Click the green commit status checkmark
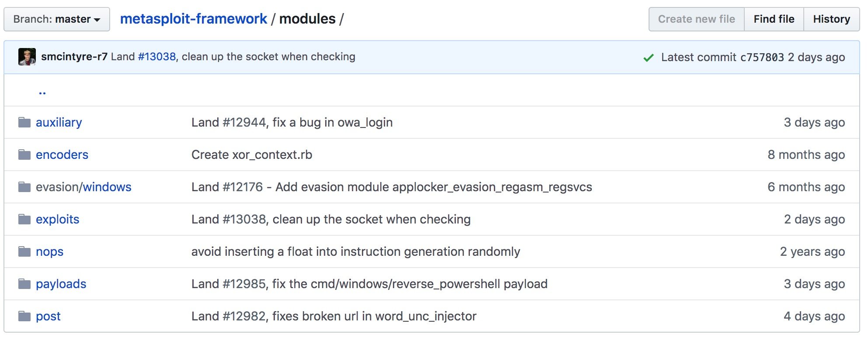 tap(649, 58)
